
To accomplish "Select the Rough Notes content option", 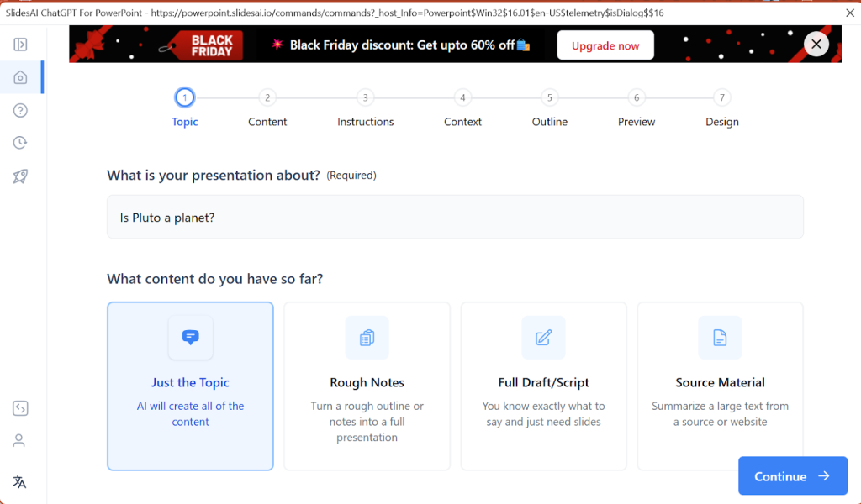I will (367, 386).
